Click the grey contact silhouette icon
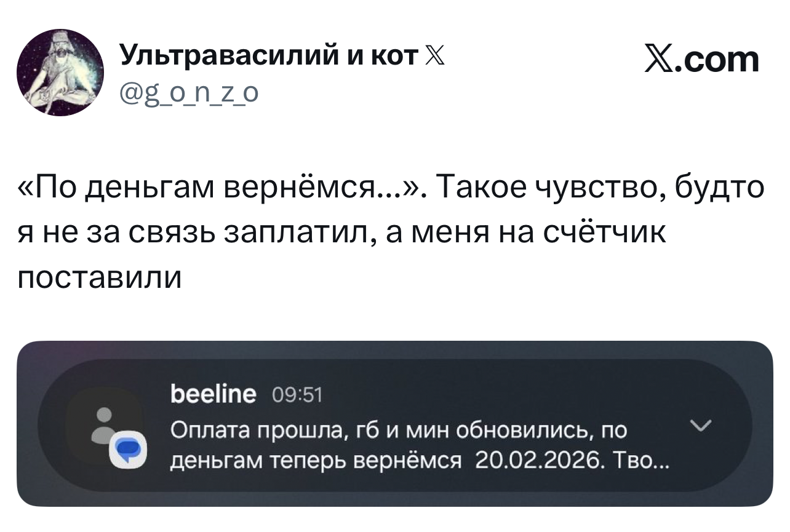Viewport: 790px width, 532px height. click(x=105, y=424)
